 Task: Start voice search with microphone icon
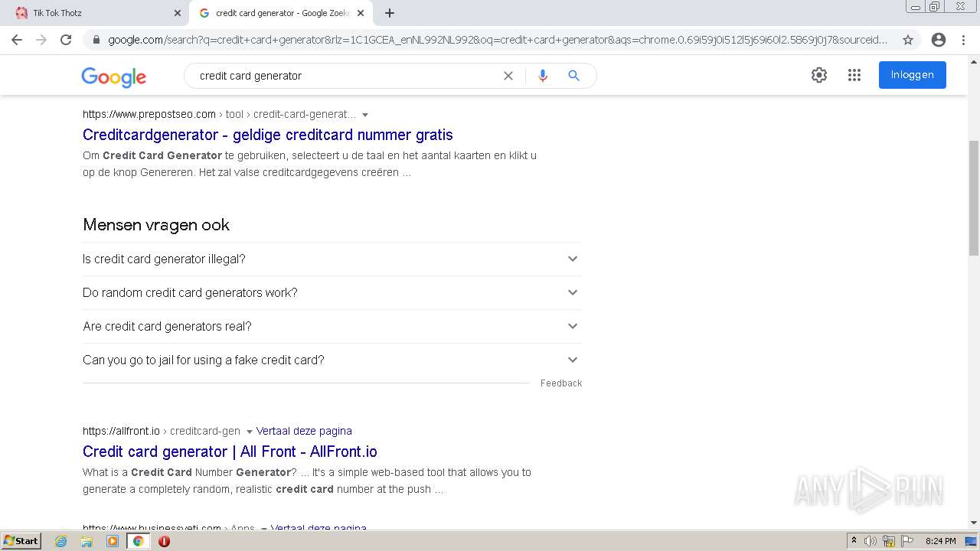pyautogui.click(x=543, y=76)
